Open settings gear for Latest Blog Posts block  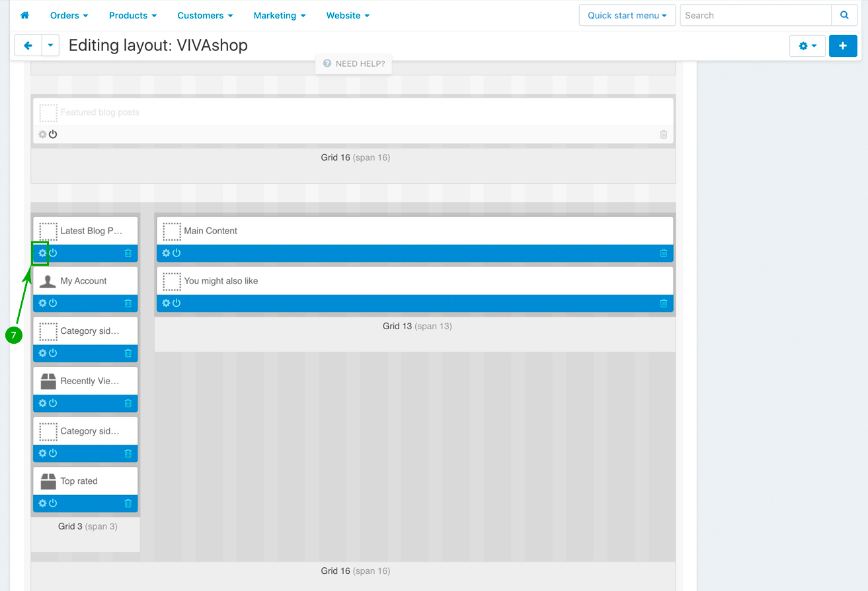(42, 253)
